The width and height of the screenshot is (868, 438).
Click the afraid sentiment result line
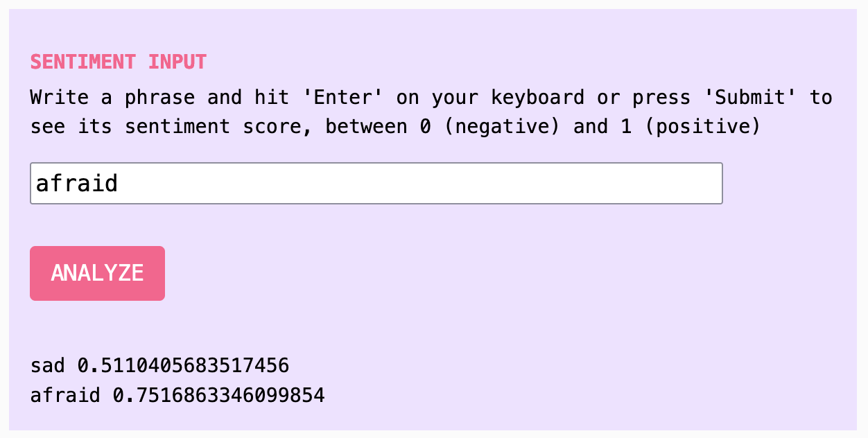(177, 394)
